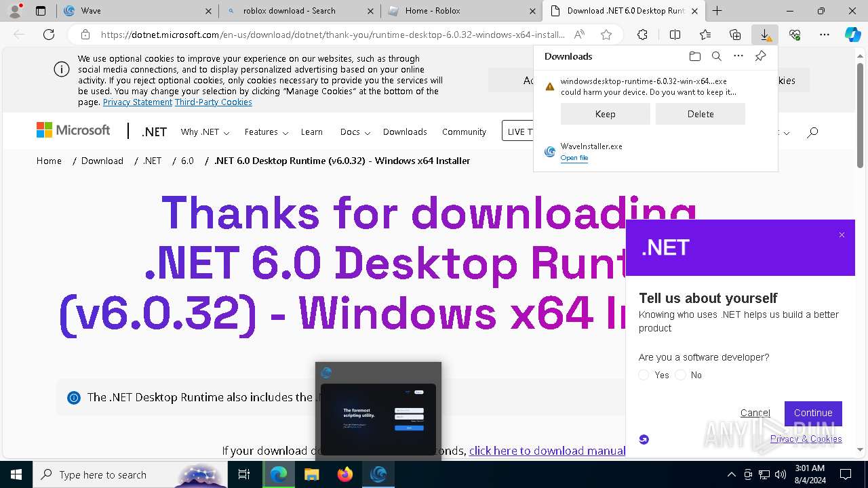The height and width of the screenshot is (488, 868).
Task: Open the tab actions menu icon
Action: click(41, 11)
